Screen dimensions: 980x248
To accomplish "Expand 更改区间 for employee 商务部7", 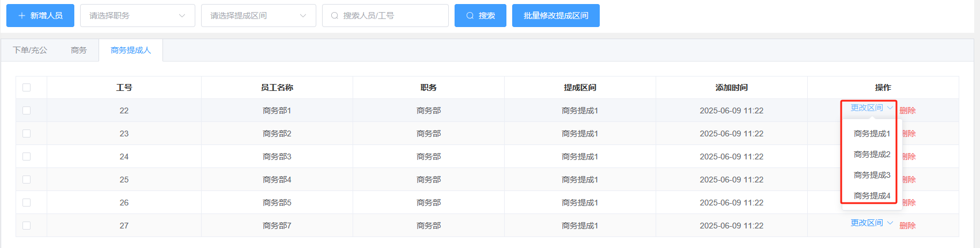I will [x=871, y=223].
